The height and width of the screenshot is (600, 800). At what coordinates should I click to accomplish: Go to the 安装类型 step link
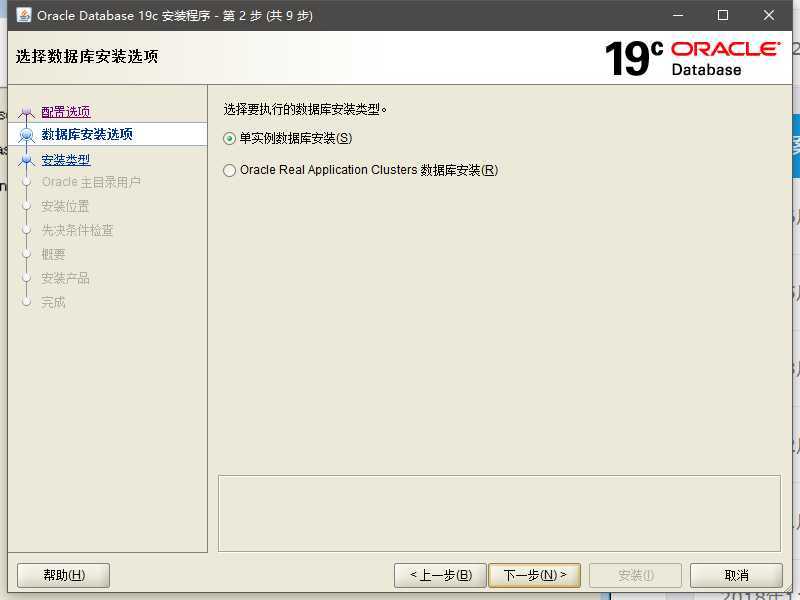(66, 160)
